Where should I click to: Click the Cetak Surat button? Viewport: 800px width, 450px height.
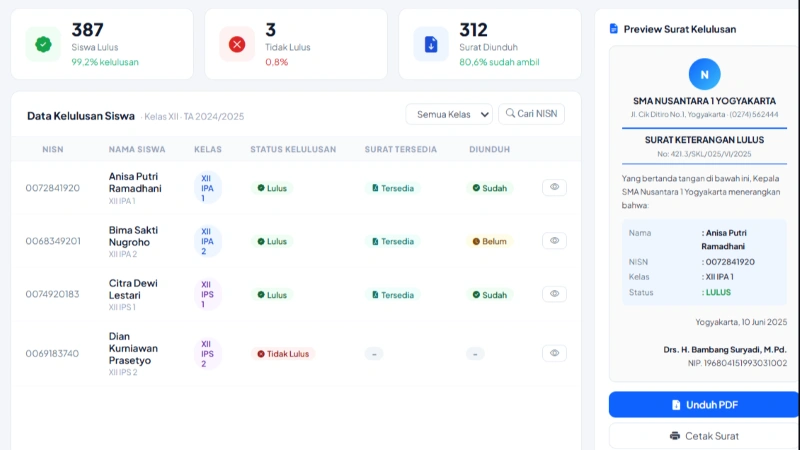click(x=704, y=436)
